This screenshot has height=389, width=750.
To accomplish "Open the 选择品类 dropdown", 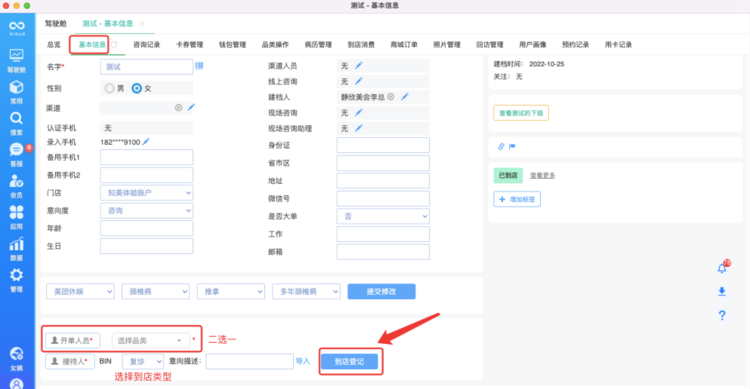I will pyautogui.click(x=151, y=340).
